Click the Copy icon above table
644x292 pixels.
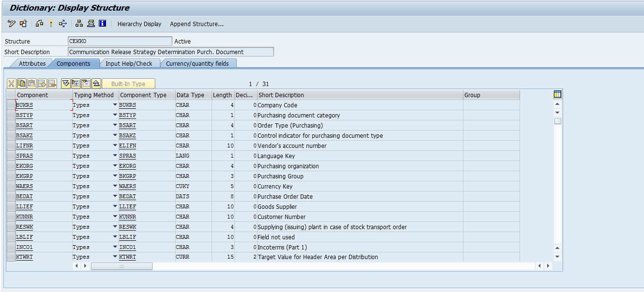coord(22,83)
